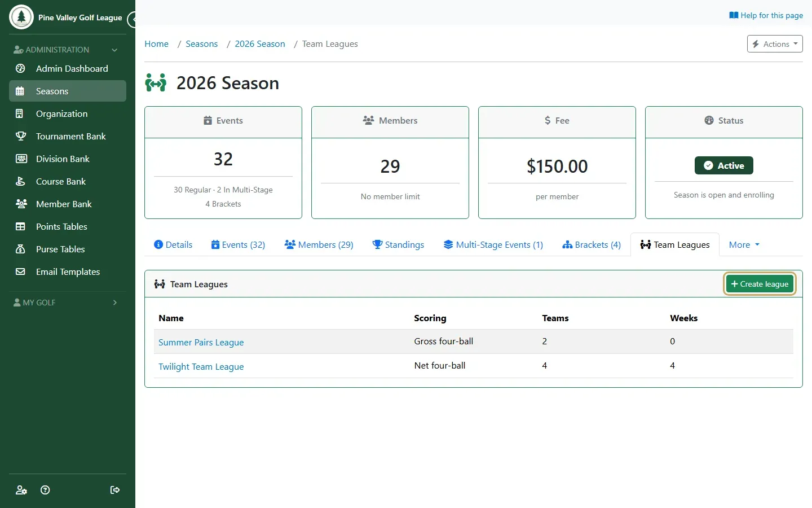Open the More tab dropdown

point(744,244)
